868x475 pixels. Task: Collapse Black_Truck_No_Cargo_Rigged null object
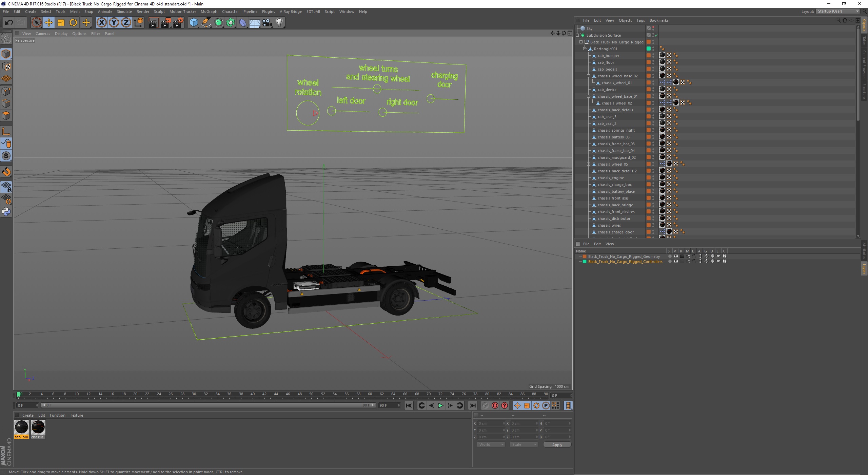pos(581,42)
